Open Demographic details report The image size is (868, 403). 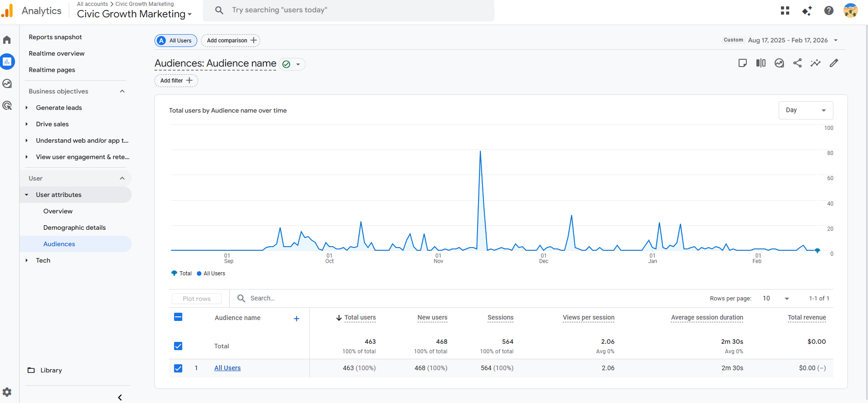click(74, 227)
